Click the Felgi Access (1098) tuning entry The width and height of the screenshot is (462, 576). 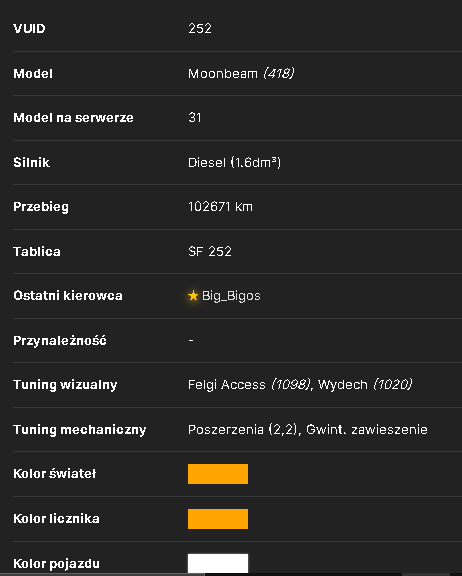[x=249, y=385]
